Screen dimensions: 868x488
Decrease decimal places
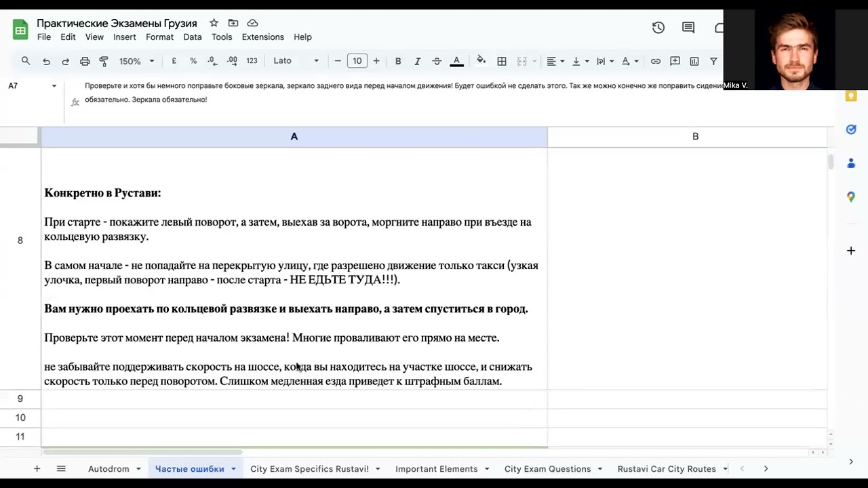tap(212, 61)
